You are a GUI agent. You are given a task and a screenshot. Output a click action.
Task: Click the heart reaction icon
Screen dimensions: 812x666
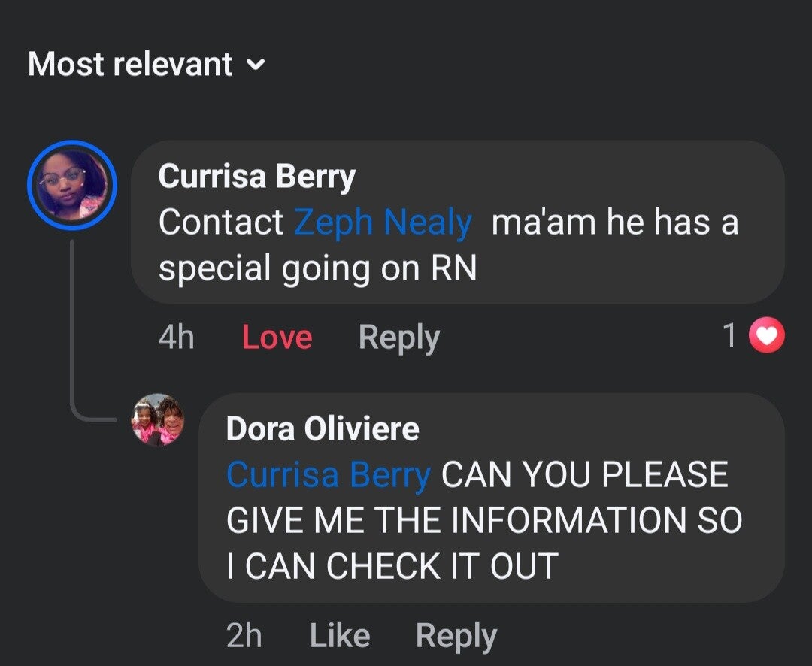tap(768, 338)
